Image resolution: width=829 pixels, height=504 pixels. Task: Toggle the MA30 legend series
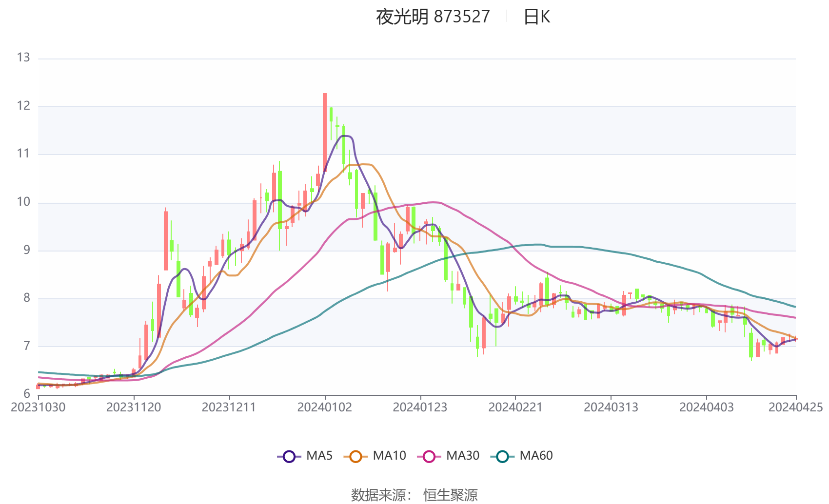(448, 456)
